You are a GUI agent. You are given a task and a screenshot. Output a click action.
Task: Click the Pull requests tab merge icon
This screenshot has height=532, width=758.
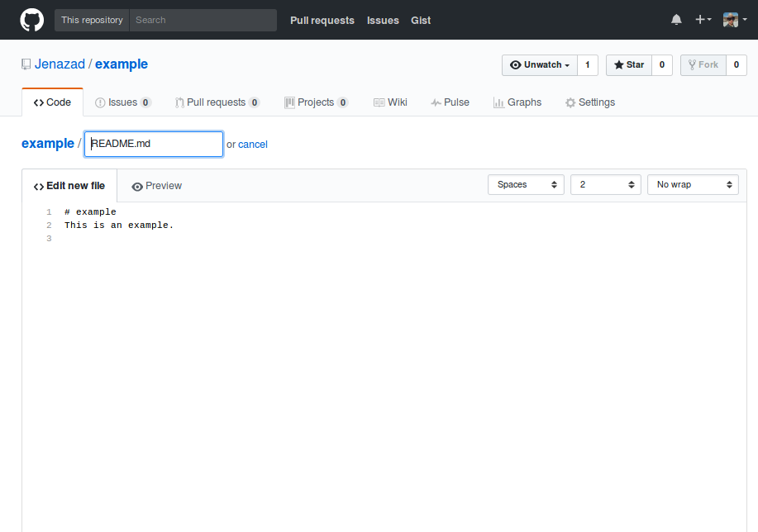tap(179, 103)
